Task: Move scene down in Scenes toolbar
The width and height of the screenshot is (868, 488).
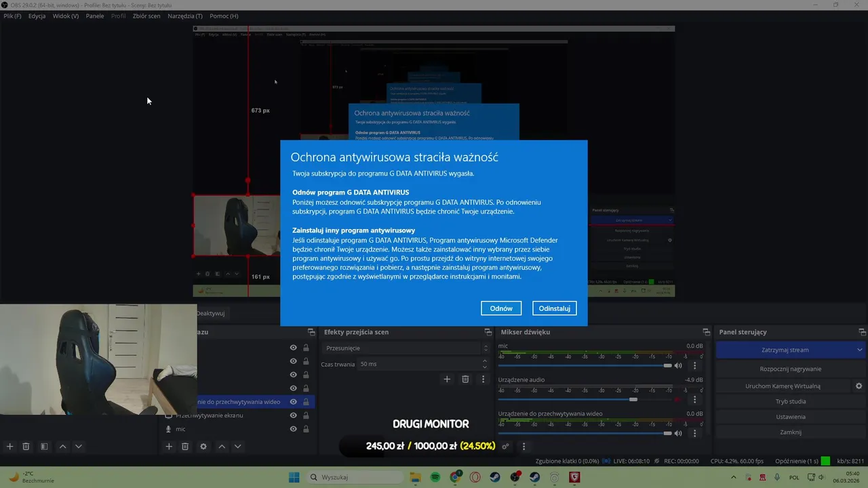Action: point(79,447)
